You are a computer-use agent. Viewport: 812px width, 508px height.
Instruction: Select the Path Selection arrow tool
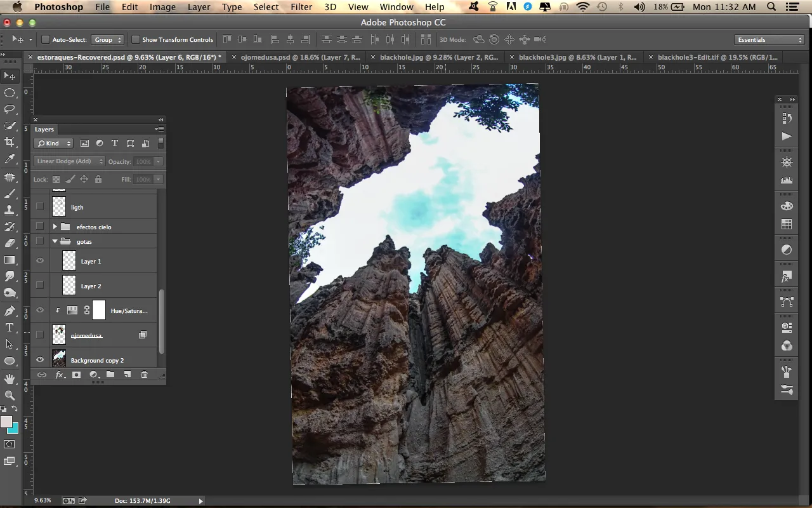click(10, 344)
